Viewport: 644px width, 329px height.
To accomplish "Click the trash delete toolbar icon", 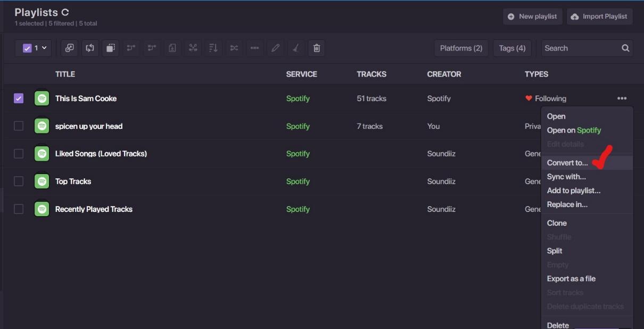I will tap(317, 48).
